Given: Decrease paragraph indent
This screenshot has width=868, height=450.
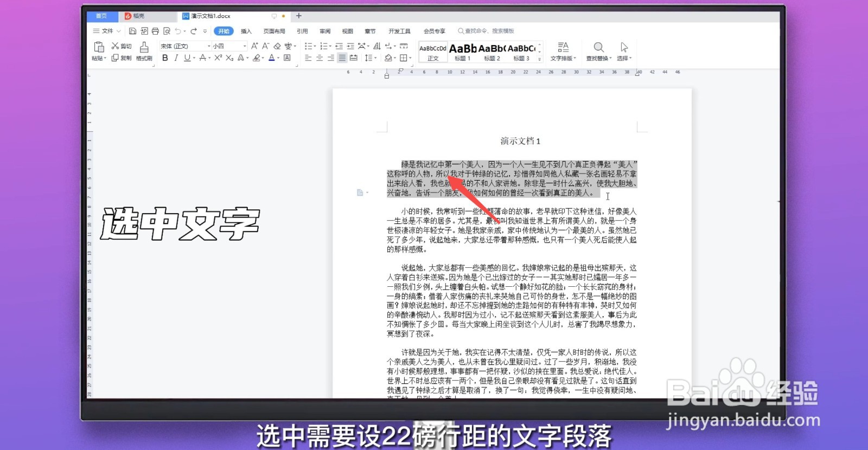Looking at the screenshot, I should [339, 46].
